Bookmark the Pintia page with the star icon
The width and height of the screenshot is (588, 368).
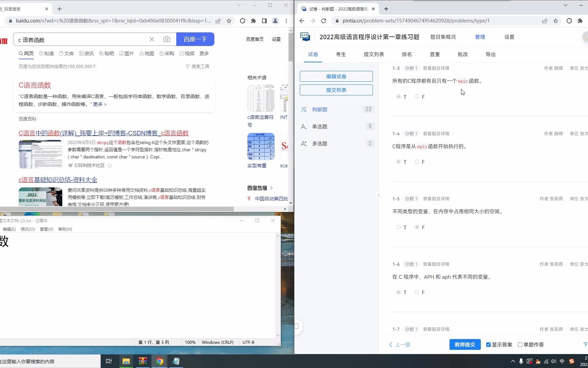tap(556, 21)
